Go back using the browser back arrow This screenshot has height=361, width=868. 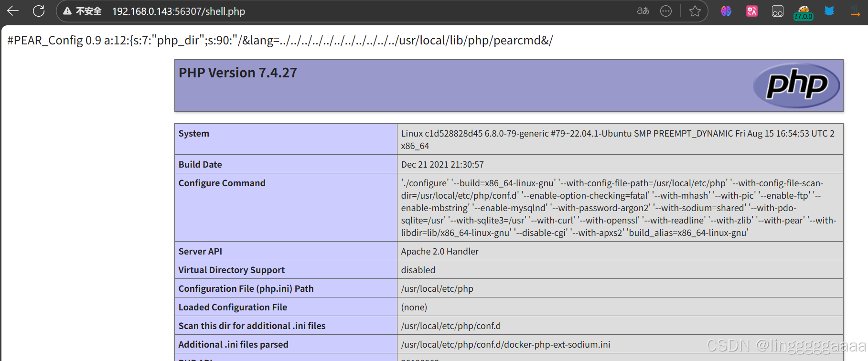pyautogui.click(x=13, y=11)
